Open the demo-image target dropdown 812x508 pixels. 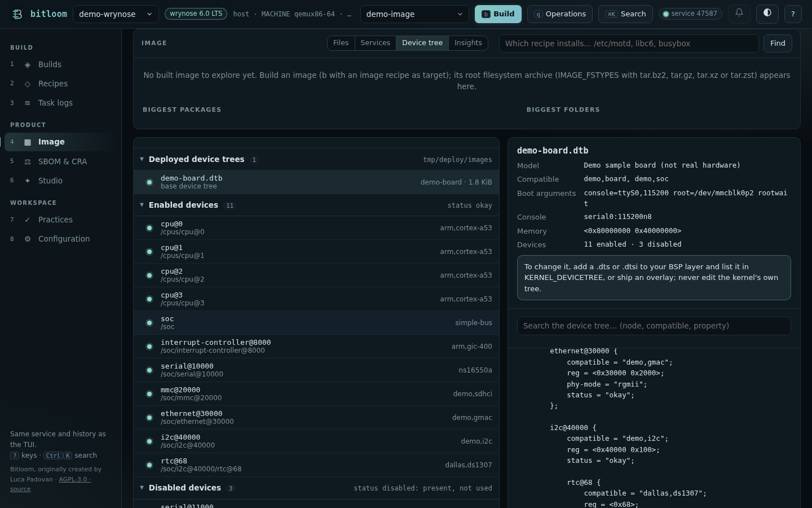[414, 14]
